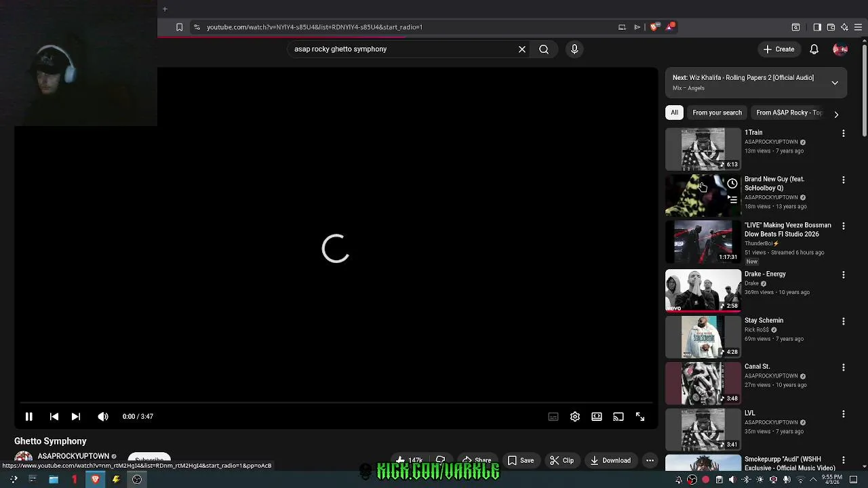This screenshot has width=868, height=488.
Task: Download the video
Action: (x=610, y=461)
